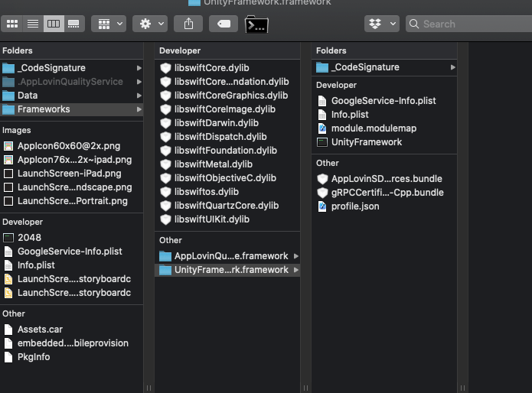Select libswiftQuartzCore.dylib icon
532x393 pixels.
click(x=165, y=206)
